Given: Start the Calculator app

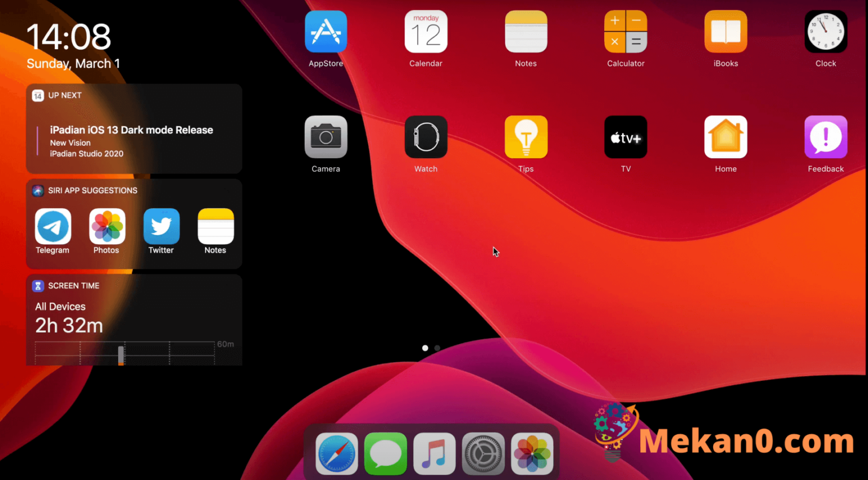Looking at the screenshot, I should pyautogui.click(x=626, y=32).
